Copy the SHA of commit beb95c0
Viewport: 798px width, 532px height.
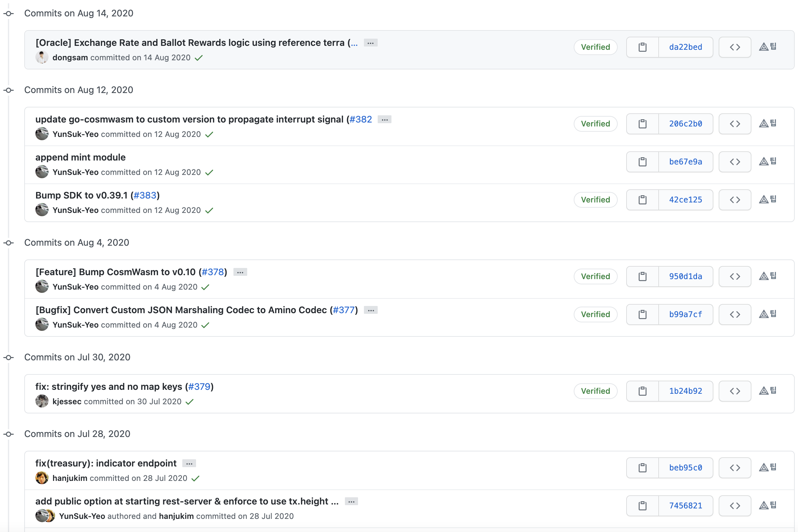(642, 467)
